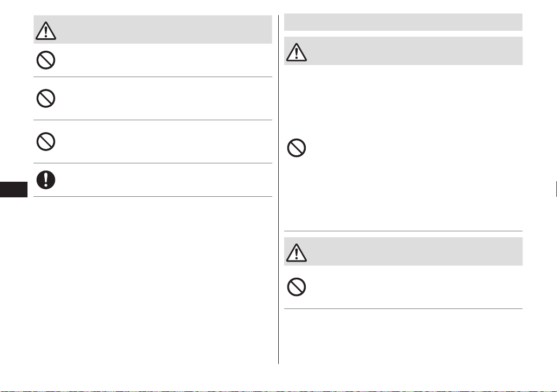Select the prohibition symbol below the lower right banner
Screen dimensions: 557x392
[297, 287]
